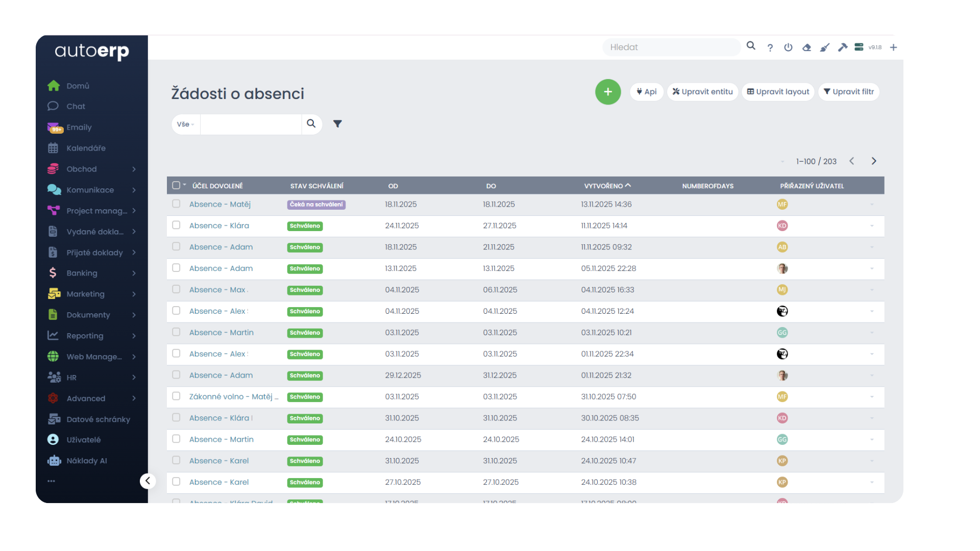Click the server icon next to version
Viewport: 980px width, 551px height.
859,47
